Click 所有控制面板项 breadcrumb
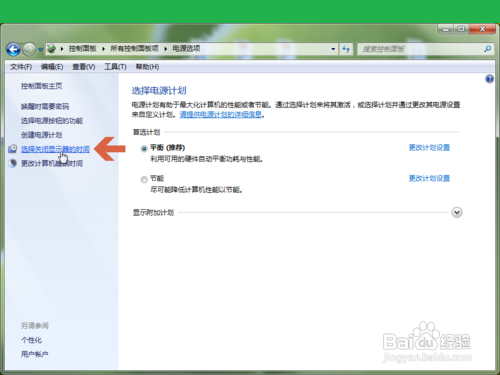 click(134, 49)
